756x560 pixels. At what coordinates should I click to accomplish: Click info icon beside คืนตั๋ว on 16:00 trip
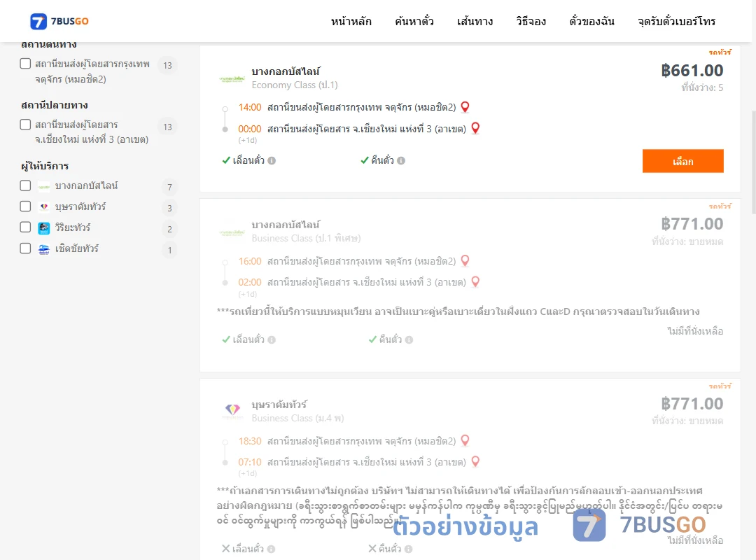pyautogui.click(x=409, y=340)
